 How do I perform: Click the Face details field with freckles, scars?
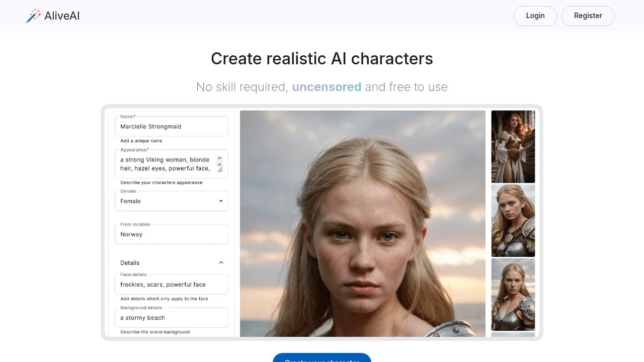[x=171, y=284]
